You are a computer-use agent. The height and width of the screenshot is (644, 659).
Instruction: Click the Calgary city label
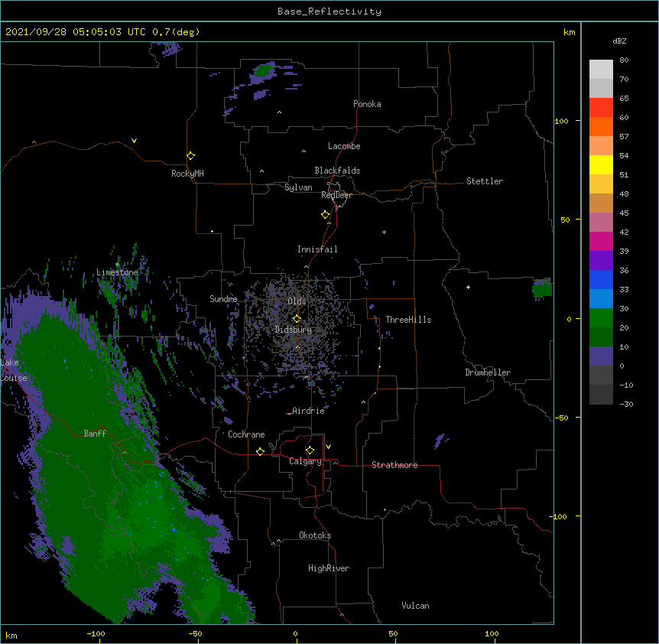click(x=305, y=461)
